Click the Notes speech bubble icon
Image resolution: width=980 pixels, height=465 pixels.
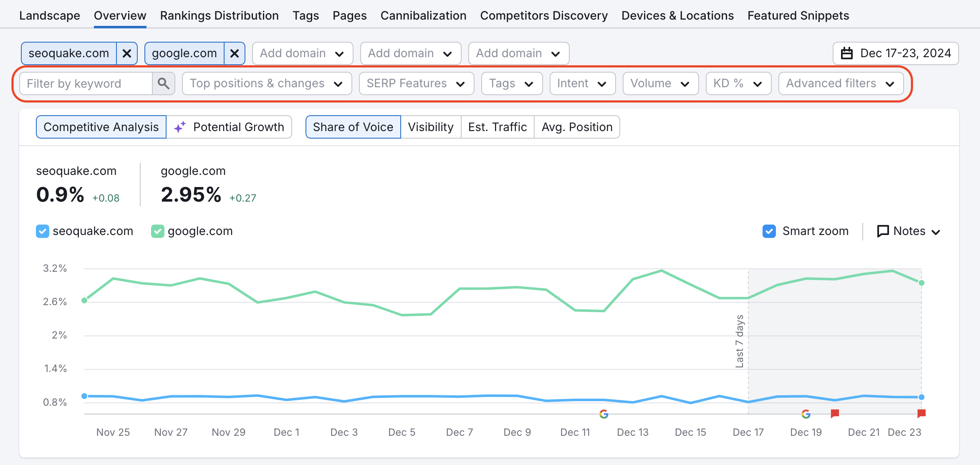883,231
